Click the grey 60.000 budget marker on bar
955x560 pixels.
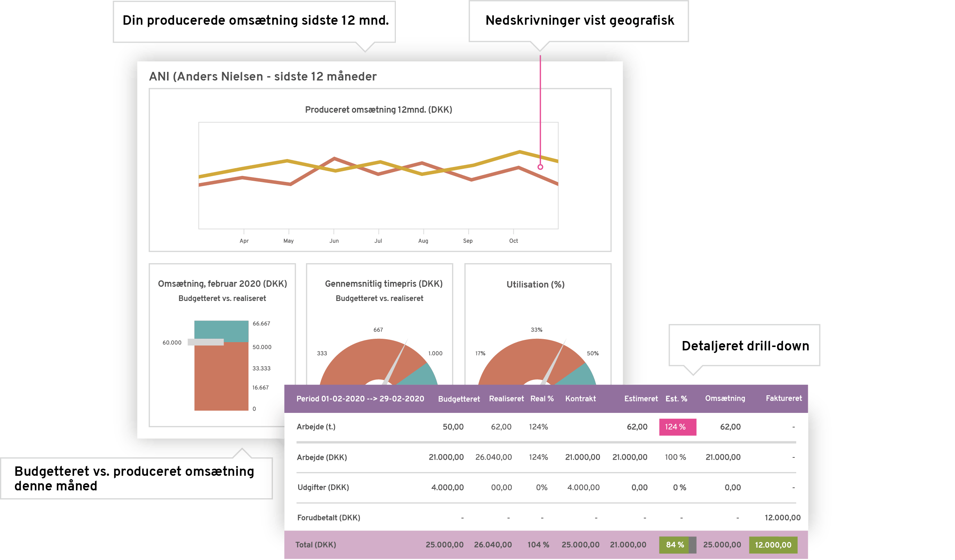(x=206, y=343)
